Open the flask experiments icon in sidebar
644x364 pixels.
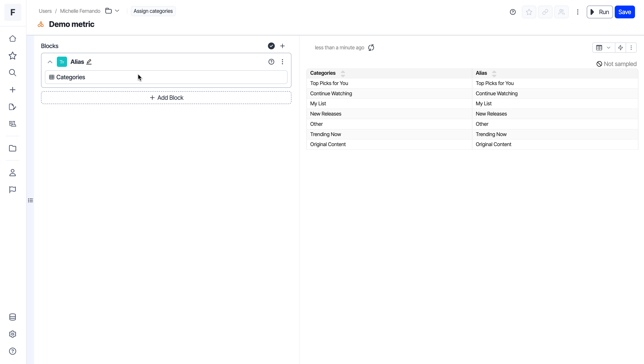(13, 124)
